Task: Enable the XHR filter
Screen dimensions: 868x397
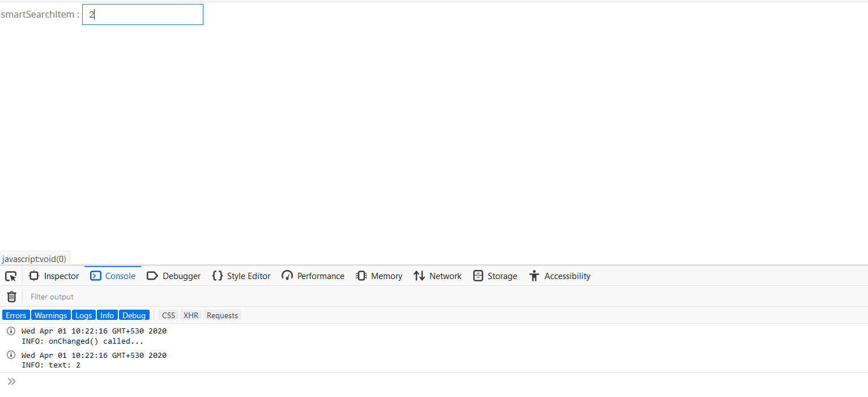Action: 191,315
